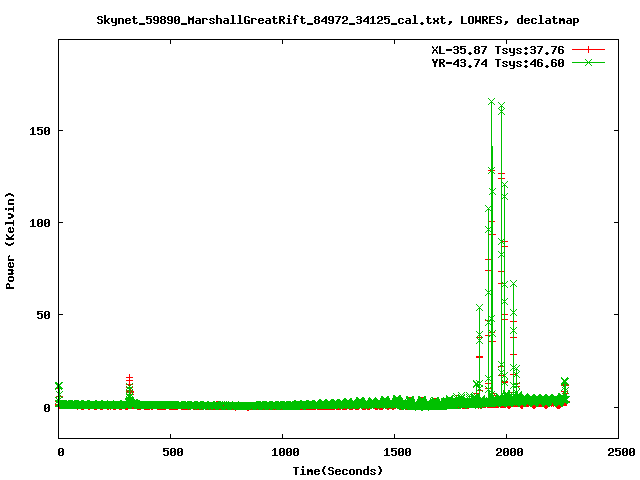Click the 0 y-axis tick label
This screenshot has height=480, width=640.
[47, 408]
